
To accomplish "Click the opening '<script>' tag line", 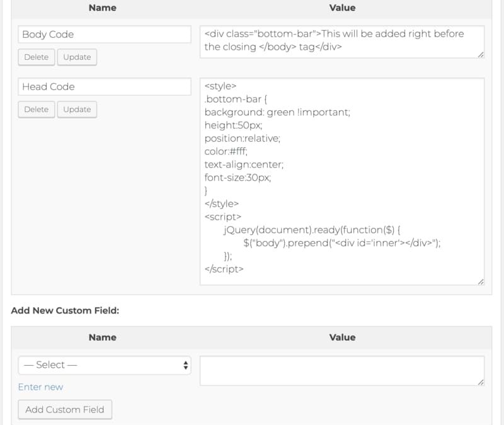I will point(223,217).
